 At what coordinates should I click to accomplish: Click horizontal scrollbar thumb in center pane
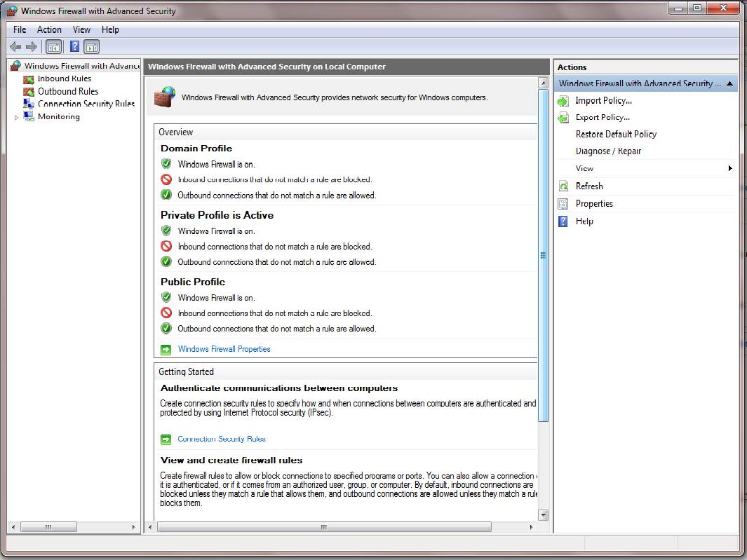[324, 527]
